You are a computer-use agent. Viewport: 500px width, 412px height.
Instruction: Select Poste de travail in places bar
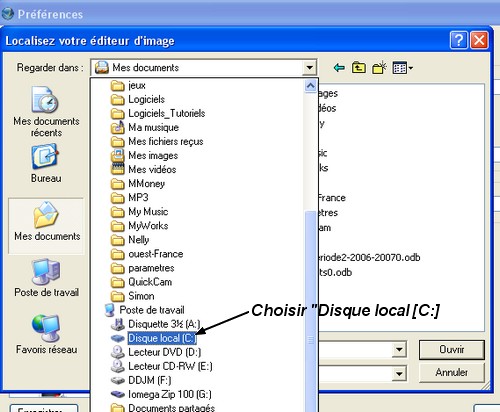point(46,278)
